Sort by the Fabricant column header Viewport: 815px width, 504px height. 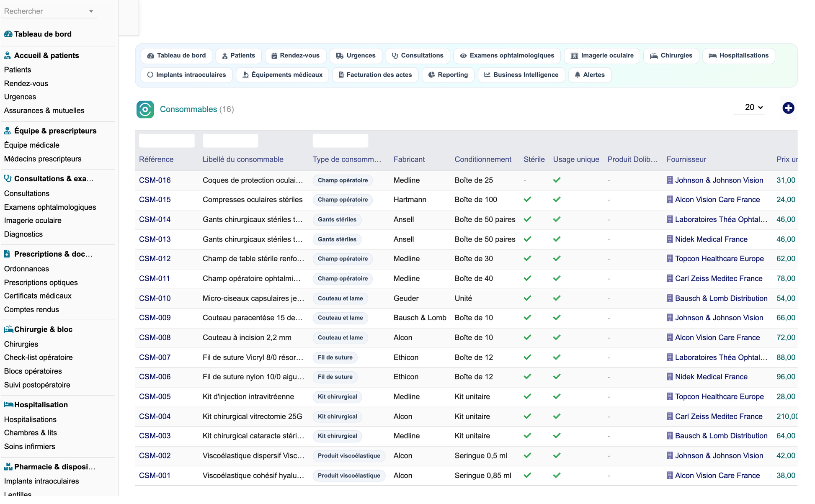pyautogui.click(x=409, y=159)
